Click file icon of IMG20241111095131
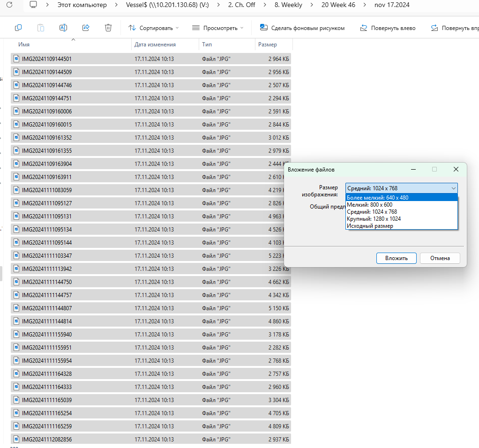 click(x=16, y=216)
